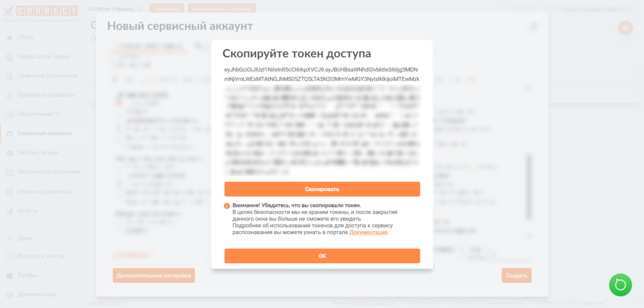Click the token line starting with eyJhbGciOiJIUzI1NiIs
644x308 pixels.
321,70
